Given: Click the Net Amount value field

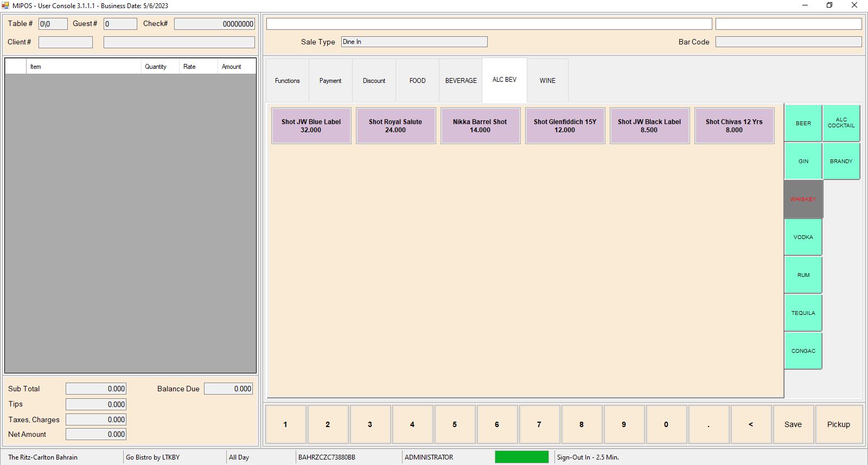Looking at the screenshot, I should [96, 434].
